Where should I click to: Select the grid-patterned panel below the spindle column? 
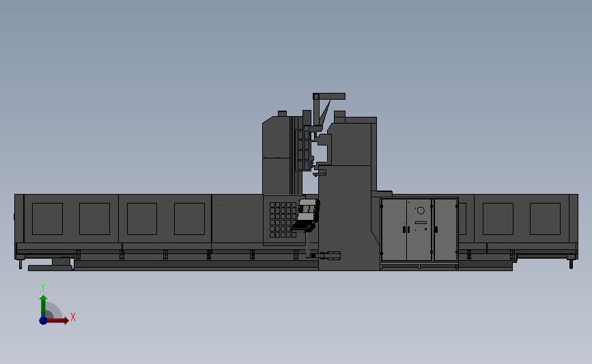[x=283, y=220]
